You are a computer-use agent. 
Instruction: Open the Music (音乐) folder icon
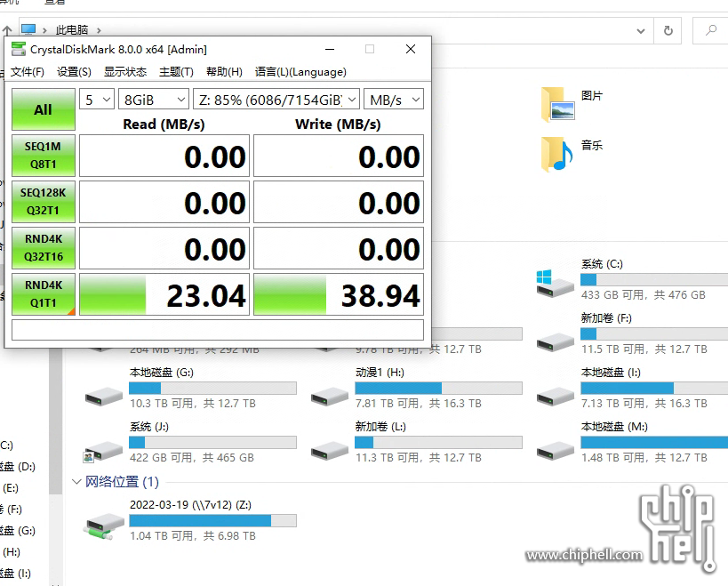point(557,154)
